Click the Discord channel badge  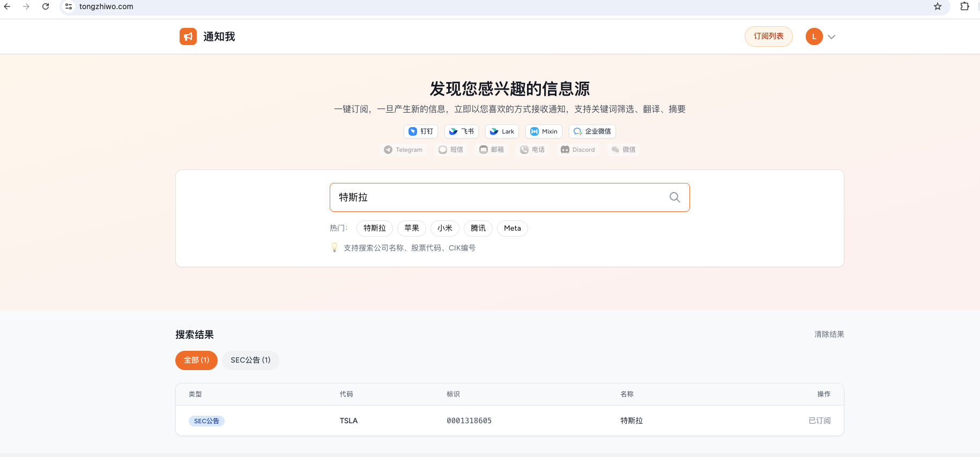click(x=578, y=150)
